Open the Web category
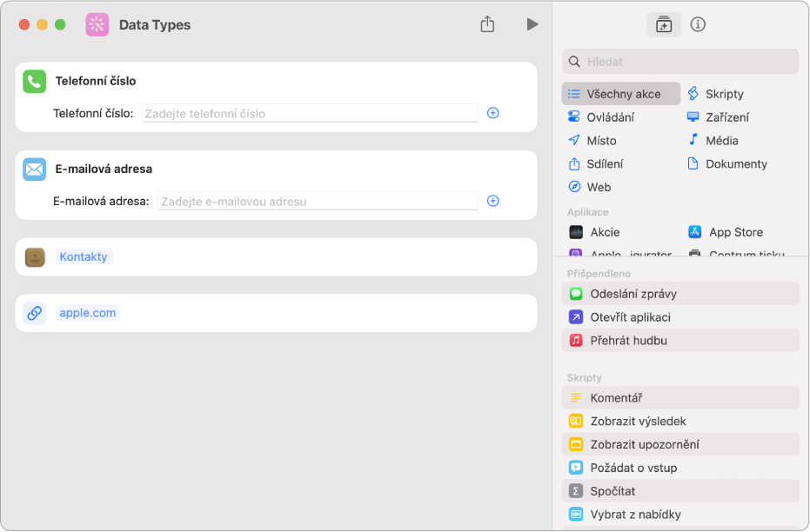The image size is (810, 532). [x=589, y=187]
